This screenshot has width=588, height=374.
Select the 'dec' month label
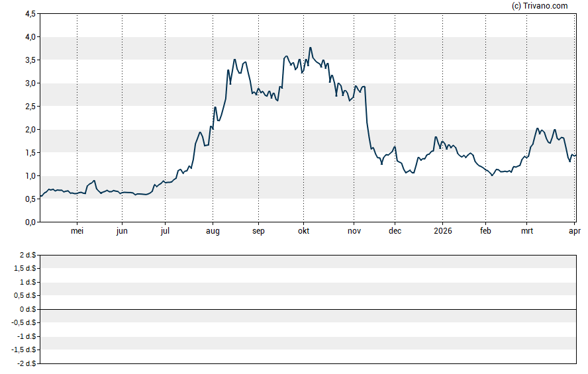click(x=395, y=232)
